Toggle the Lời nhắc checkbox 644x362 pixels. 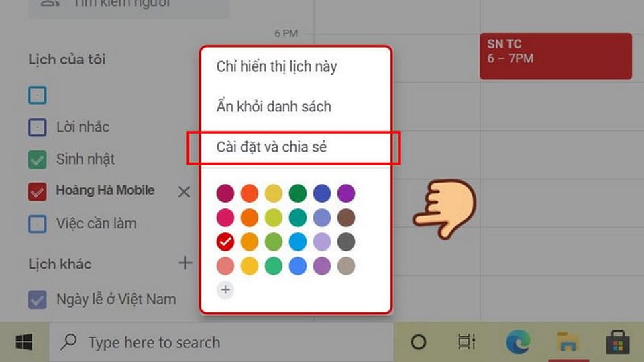[x=38, y=127]
